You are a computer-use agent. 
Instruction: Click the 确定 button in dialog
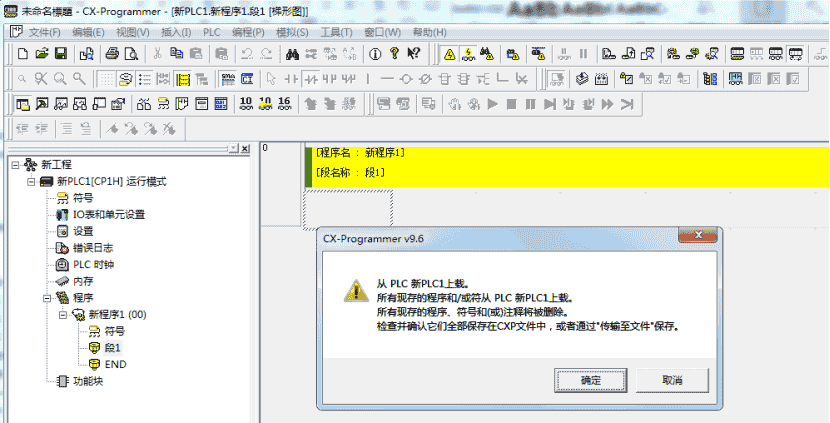(x=591, y=380)
